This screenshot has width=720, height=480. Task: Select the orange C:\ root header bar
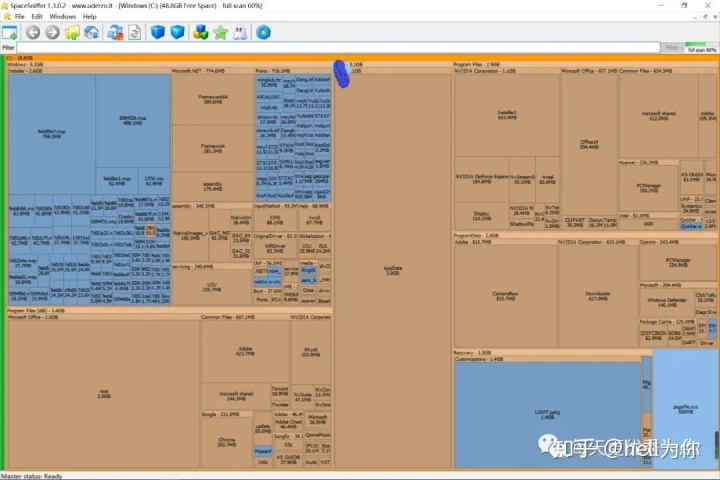tap(361, 58)
